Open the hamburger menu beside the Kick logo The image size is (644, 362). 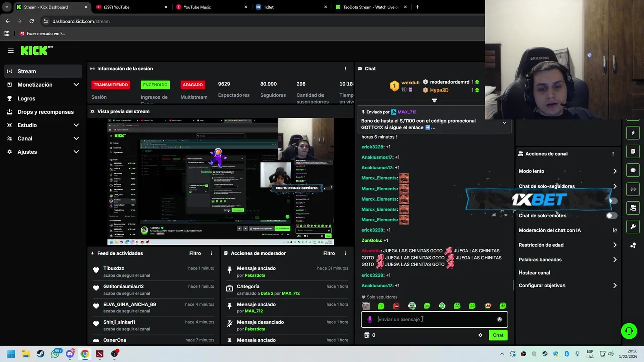(x=11, y=51)
